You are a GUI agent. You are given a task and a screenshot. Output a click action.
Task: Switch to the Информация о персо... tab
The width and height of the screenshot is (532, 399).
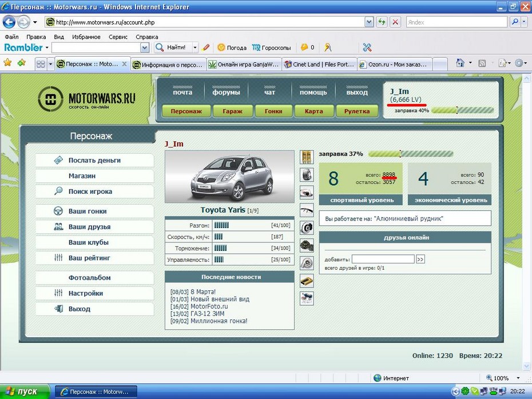(169, 65)
